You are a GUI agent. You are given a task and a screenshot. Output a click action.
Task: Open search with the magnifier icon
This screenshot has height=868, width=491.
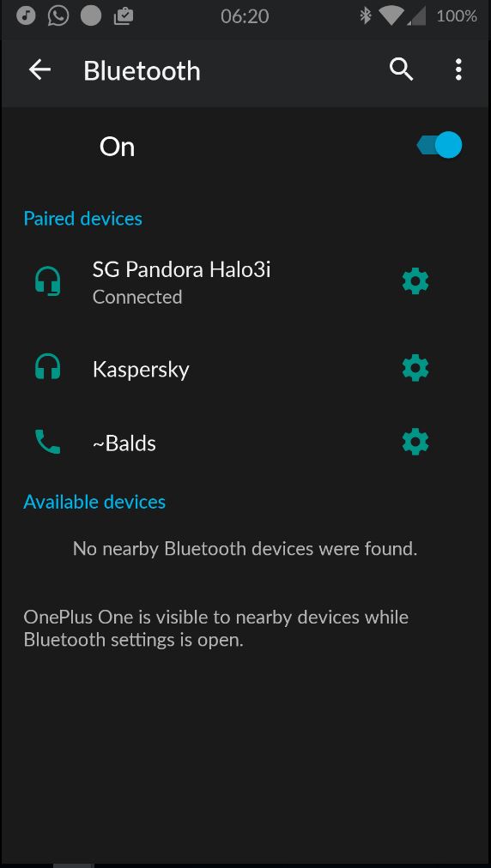tap(401, 69)
